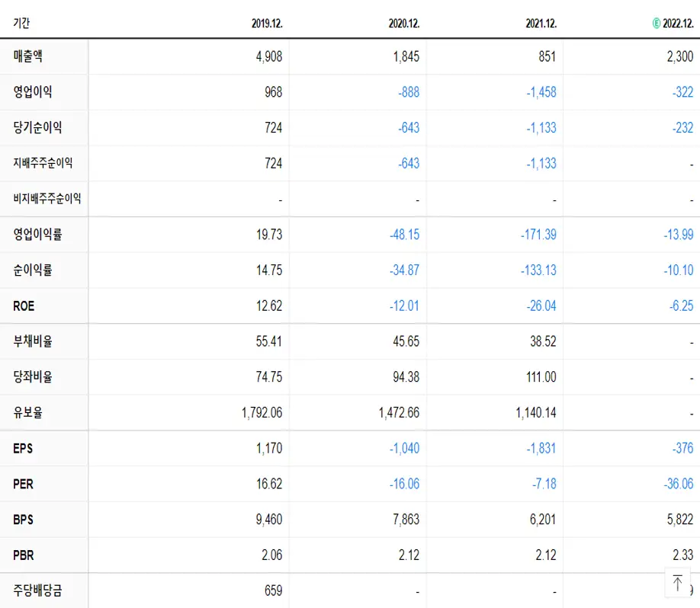Click the 19.73 operating margin value
The width and height of the screenshot is (700, 608).
tap(269, 235)
